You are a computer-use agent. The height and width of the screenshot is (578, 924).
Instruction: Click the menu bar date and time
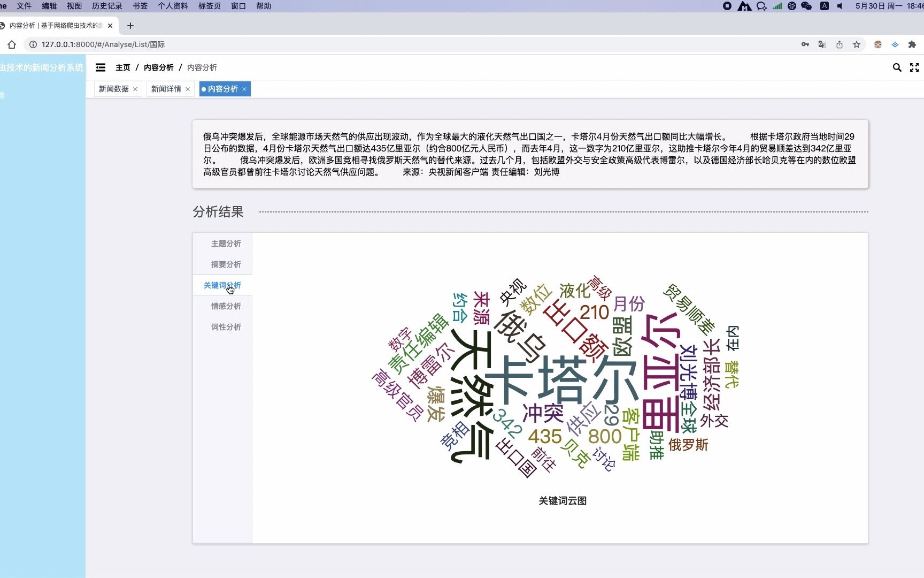889,6
